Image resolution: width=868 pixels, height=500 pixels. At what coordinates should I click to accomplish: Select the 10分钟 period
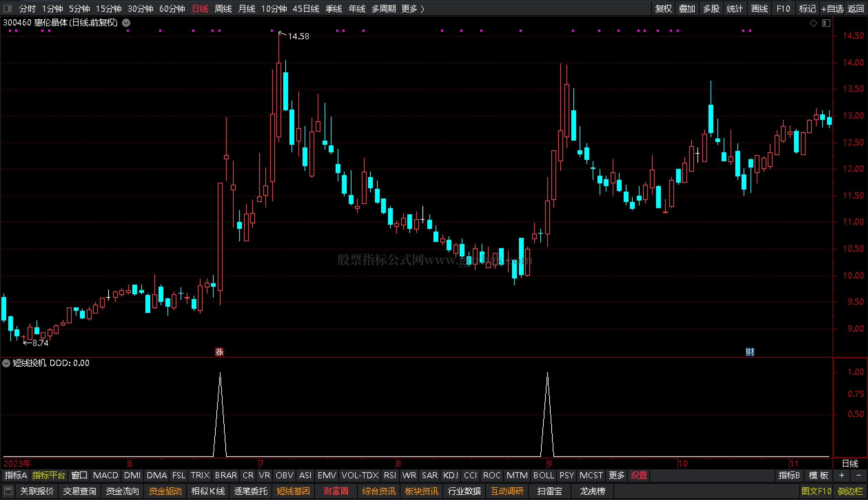click(274, 9)
